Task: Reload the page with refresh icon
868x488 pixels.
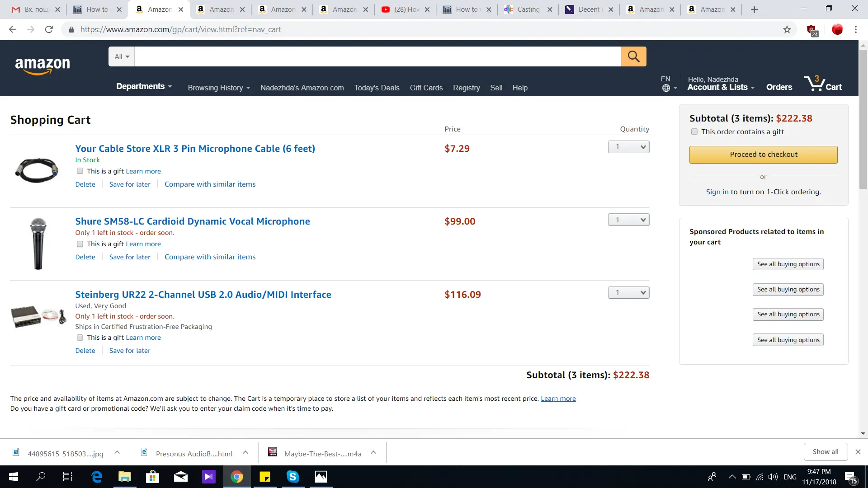Action: click(49, 29)
